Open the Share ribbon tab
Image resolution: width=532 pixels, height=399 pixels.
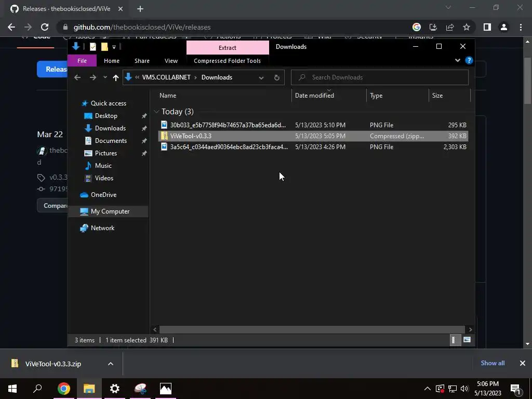tap(142, 61)
